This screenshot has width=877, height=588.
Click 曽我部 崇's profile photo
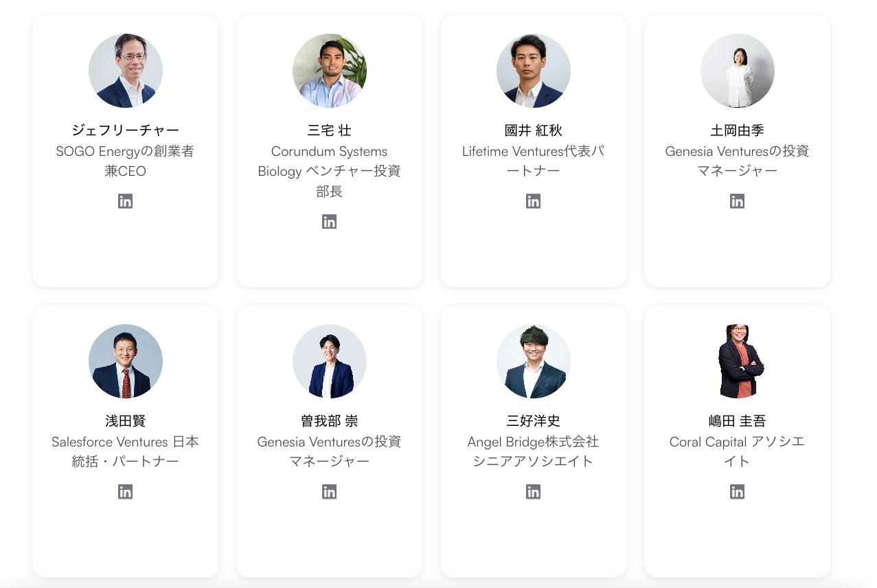coord(330,361)
